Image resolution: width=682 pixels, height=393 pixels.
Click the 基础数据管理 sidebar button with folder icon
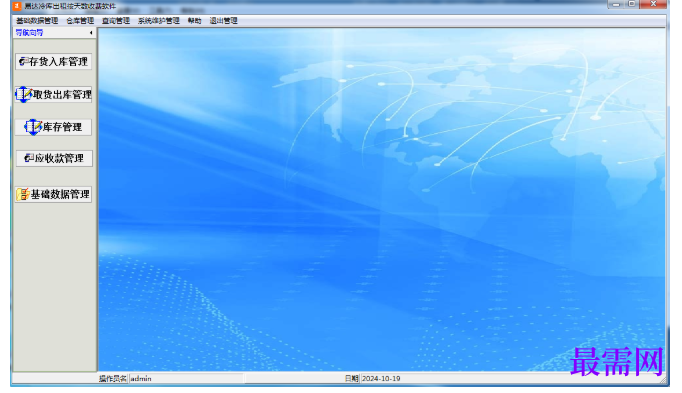[x=53, y=194]
